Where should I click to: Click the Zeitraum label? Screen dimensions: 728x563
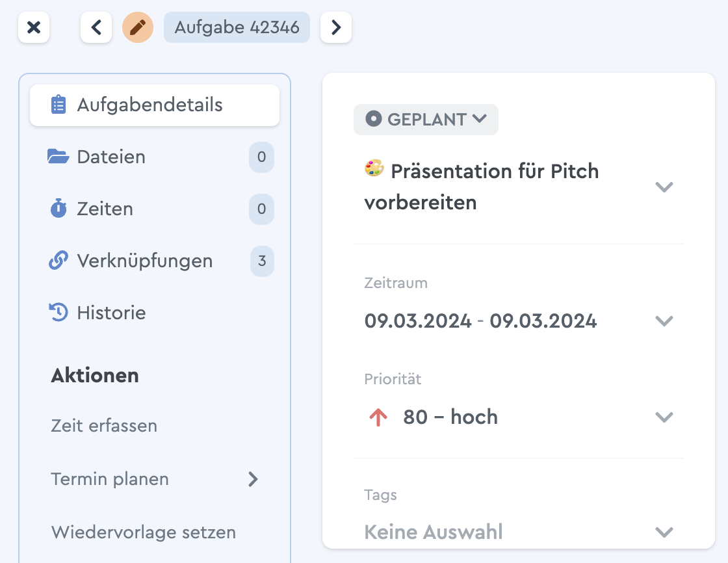[396, 283]
